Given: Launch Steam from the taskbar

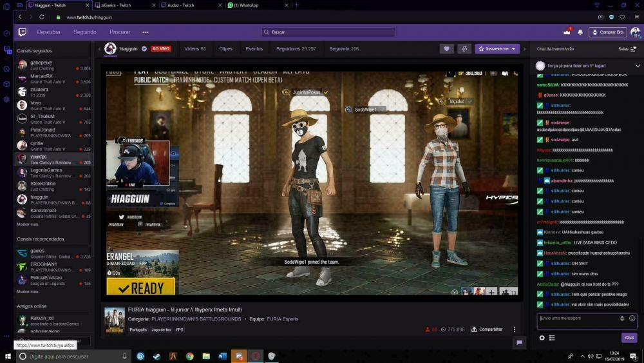Looking at the screenshot, I should point(156,356).
